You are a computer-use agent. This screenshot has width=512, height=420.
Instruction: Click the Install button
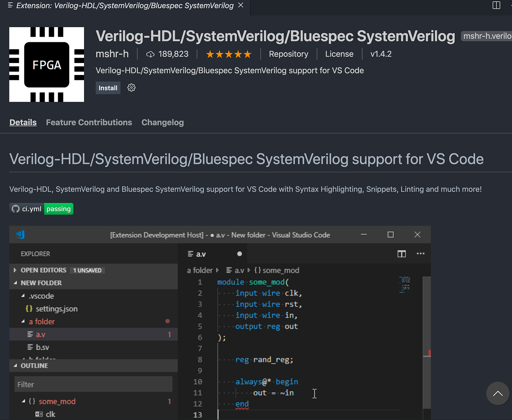point(108,87)
